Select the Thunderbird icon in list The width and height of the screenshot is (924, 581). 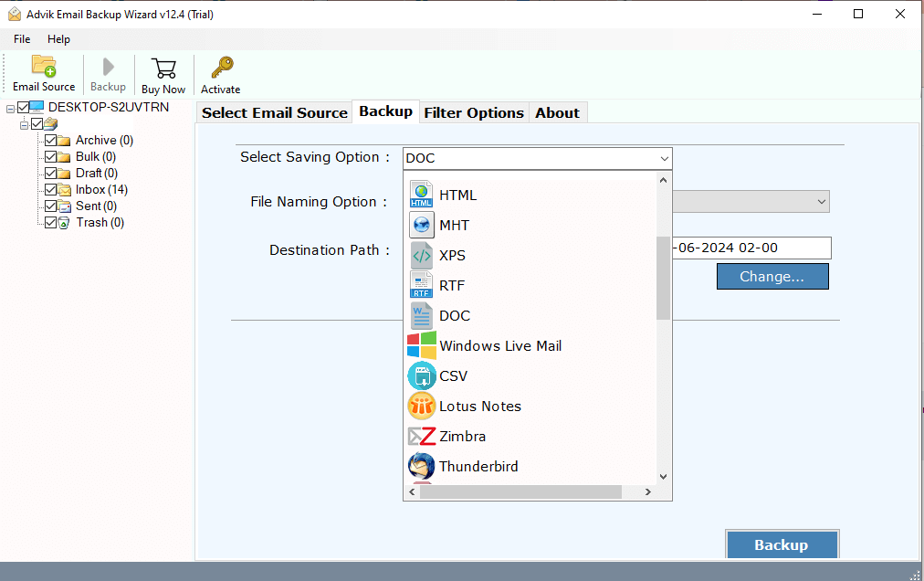[421, 466]
